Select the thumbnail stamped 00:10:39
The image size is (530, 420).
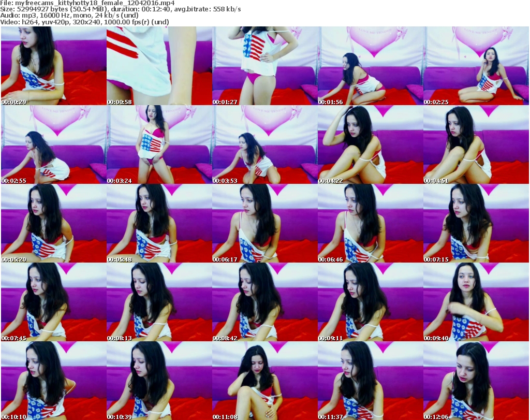point(159,381)
